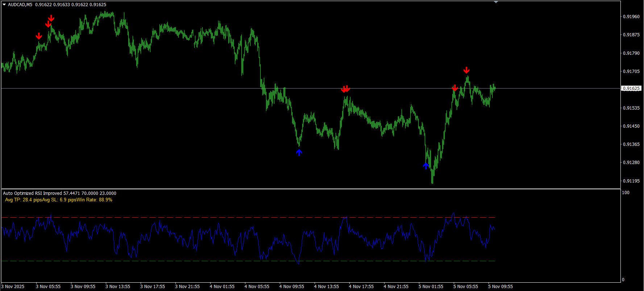Click the 0.91705 price scale label
Viewport: 644px width, 291px height.
point(631,71)
